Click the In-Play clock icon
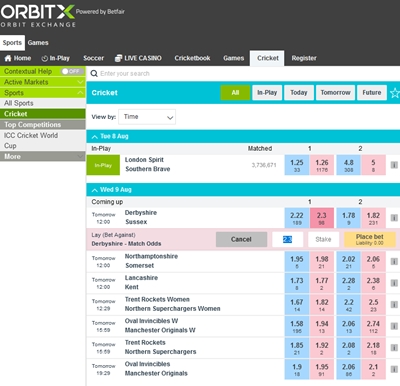 click(x=44, y=58)
